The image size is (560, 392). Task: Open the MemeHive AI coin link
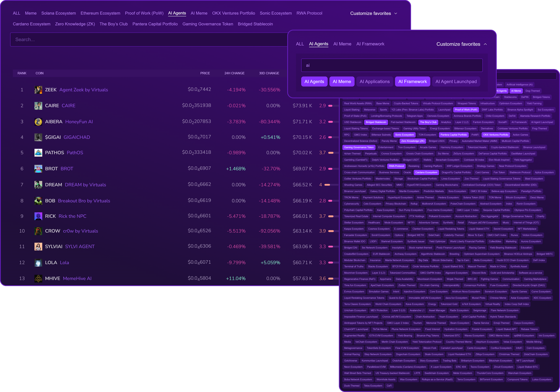(77, 278)
